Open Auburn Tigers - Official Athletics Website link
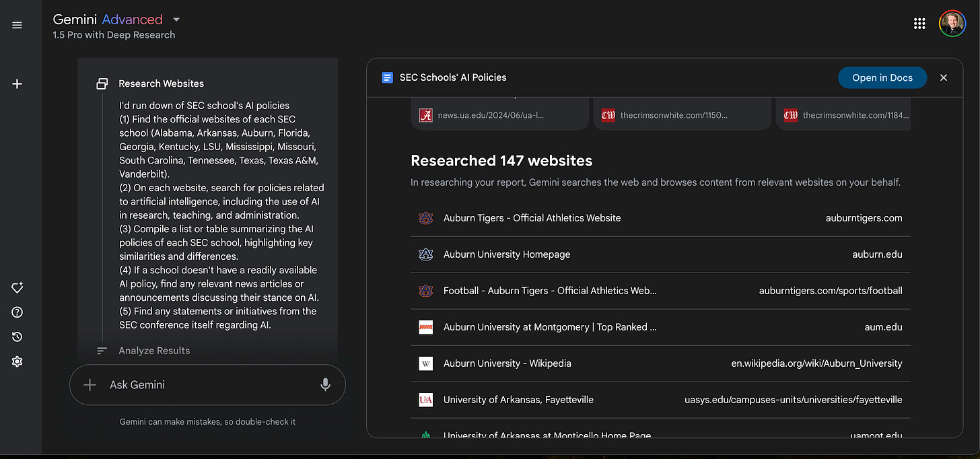The image size is (980, 459). tap(532, 218)
